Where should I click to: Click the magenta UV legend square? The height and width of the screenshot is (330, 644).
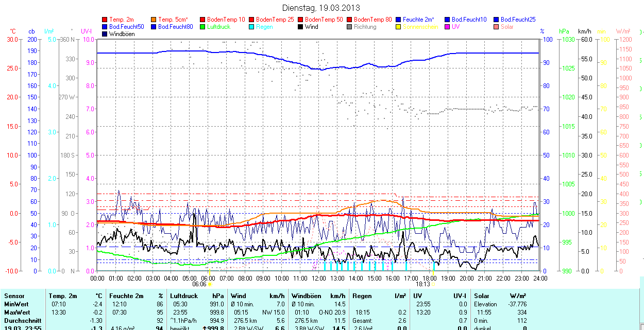pos(447,27)
